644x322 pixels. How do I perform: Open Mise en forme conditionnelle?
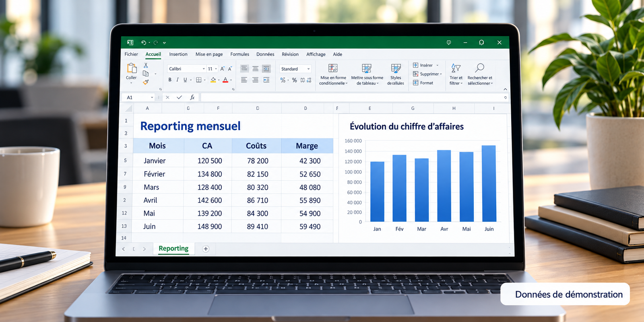(333, 74)
